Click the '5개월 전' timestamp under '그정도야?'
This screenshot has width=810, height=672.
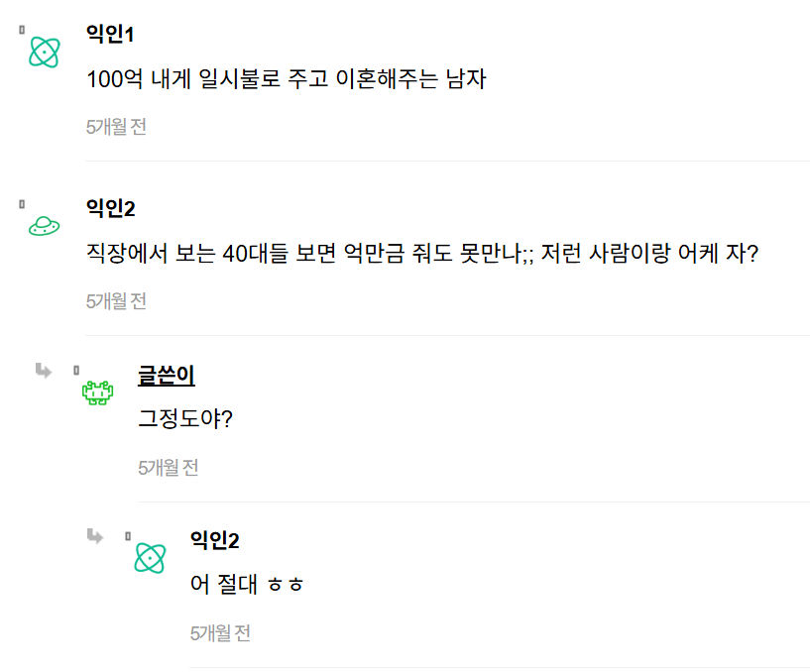click(169, 468)
